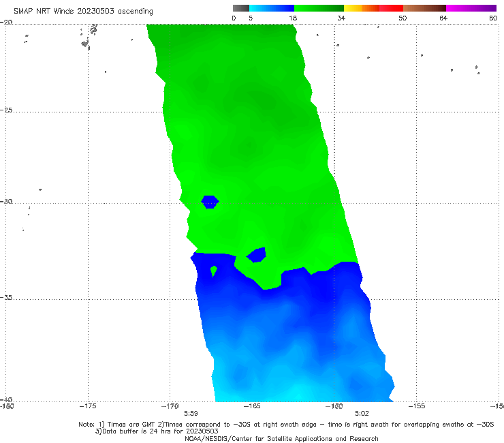Click the latitude label "-30"

pos(6,201)
